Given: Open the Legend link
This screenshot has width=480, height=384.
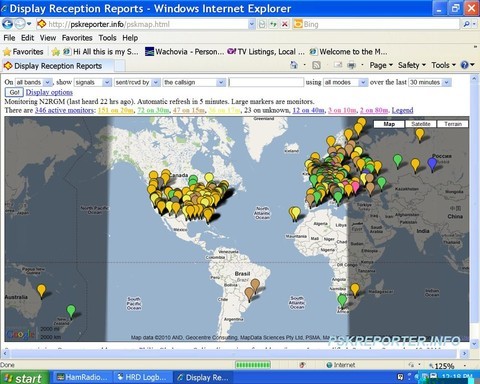Looking at the screenshot, I should click(x=402, y=110).
